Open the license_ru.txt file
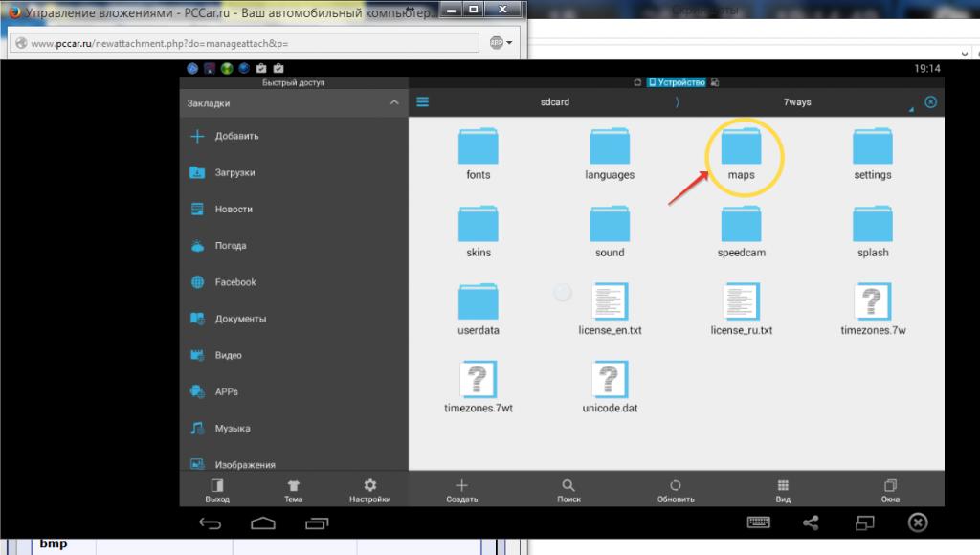Screen dimensions: 980x555 point(741,306)
